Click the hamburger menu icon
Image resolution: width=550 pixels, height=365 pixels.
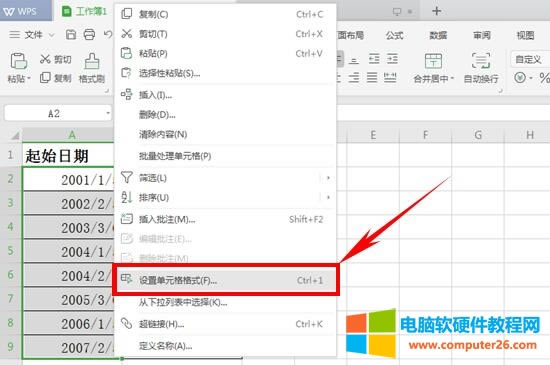[x=14, y=35]
